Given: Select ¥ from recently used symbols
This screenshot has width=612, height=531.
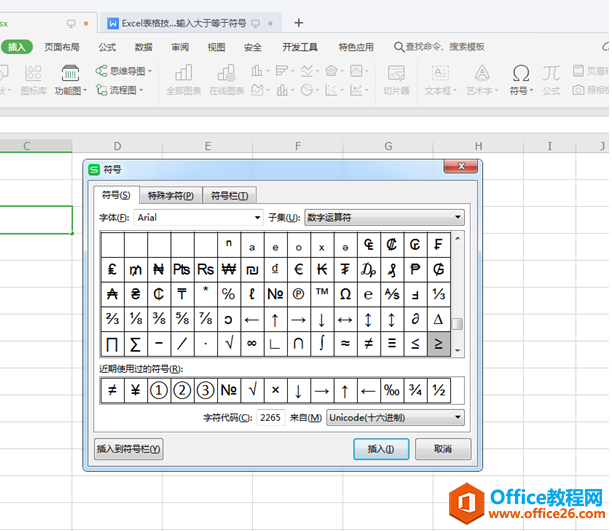Looking at the screenshot, I should [x=136, y=391].
